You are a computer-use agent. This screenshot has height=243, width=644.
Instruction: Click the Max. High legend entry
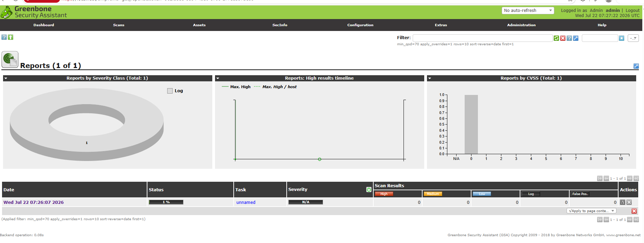[236, 87]
